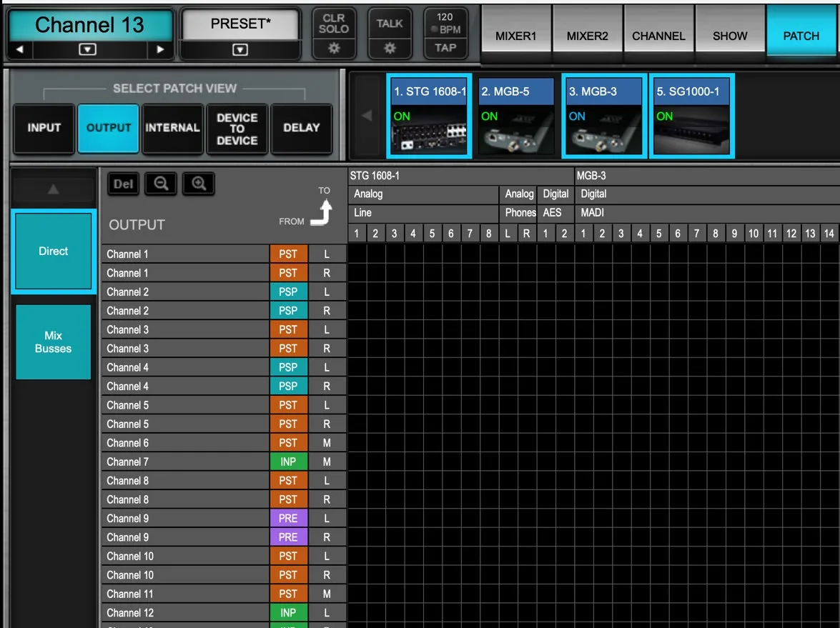Open CLR SOLO settings gear
This screenshot has width=840, height=628.
click(x=334, y=48)
